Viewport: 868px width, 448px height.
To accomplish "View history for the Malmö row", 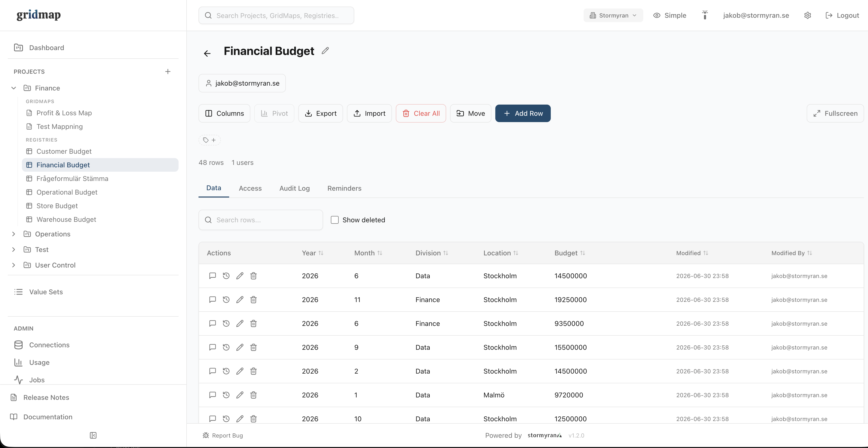I will pos(226,395).
